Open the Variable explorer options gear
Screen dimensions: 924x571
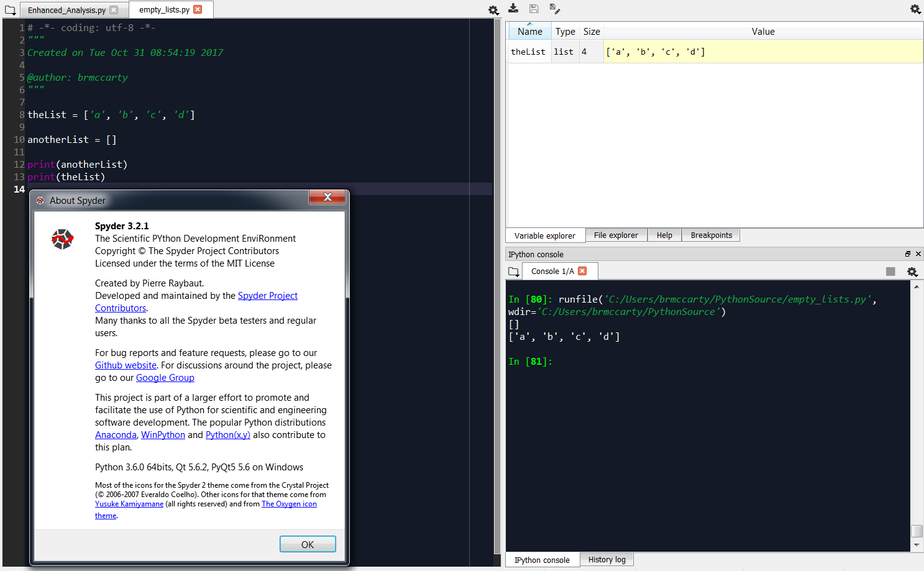[915, 9]
